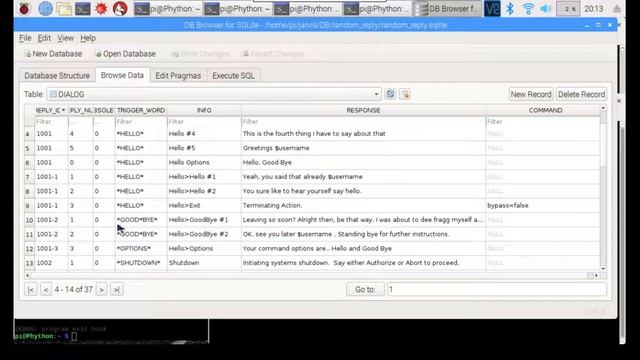The image size is (640, 360).
Task: Select the 'Hello>GoodBye #1' info cell
Action: coord(204,220)
